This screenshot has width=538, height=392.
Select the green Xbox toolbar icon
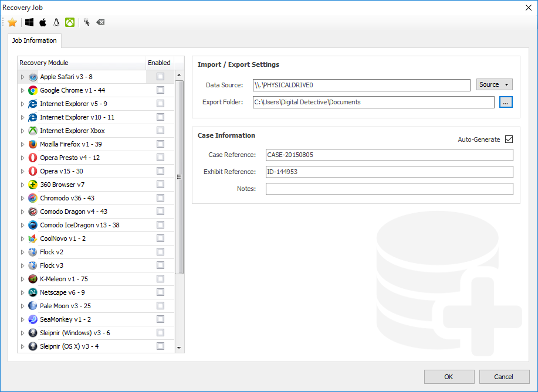click(70, 22)
